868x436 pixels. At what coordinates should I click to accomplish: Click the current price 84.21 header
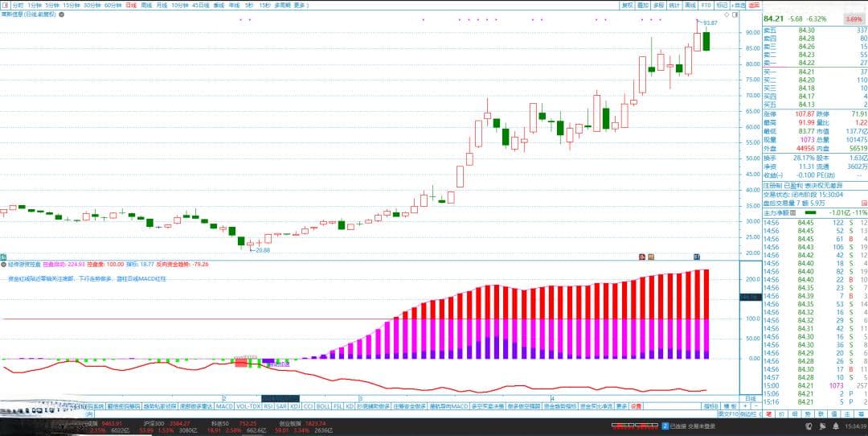[774, 19]
